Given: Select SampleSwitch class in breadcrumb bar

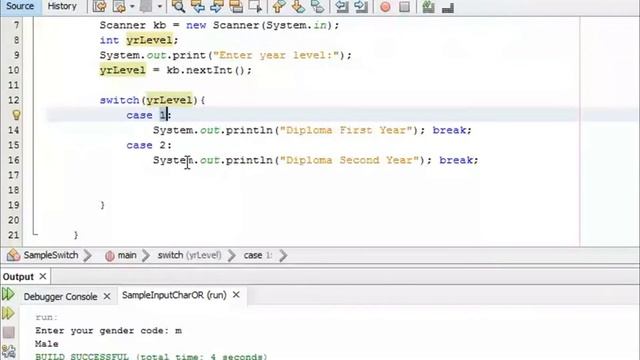Looking at the screenshot, I should (51, 255).
